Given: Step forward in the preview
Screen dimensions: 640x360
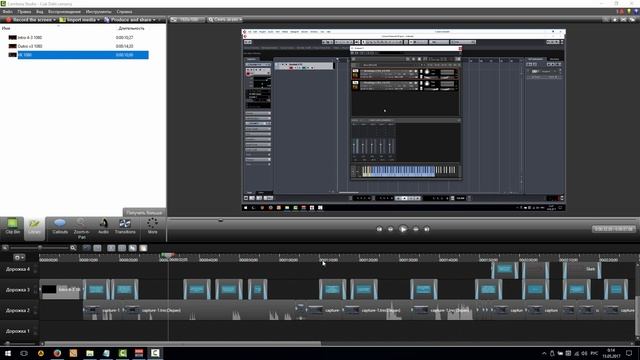Looking at the screenshot, I should 416,229.
